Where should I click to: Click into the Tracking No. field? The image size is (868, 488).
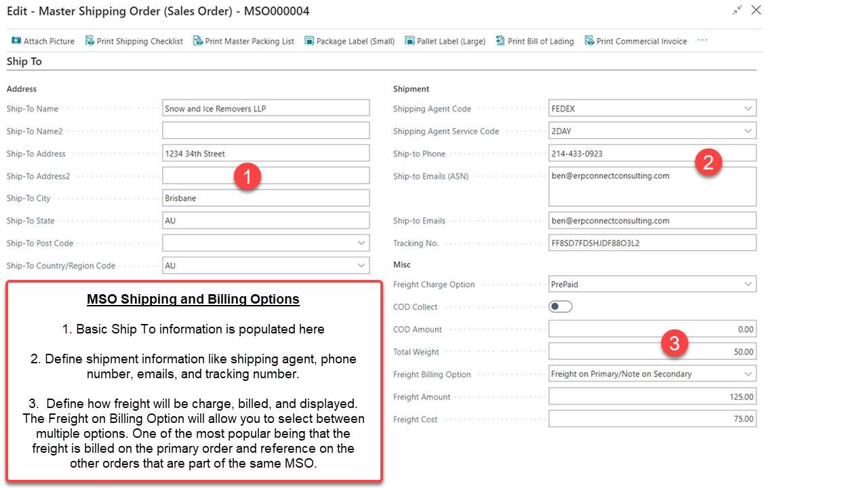652,243
